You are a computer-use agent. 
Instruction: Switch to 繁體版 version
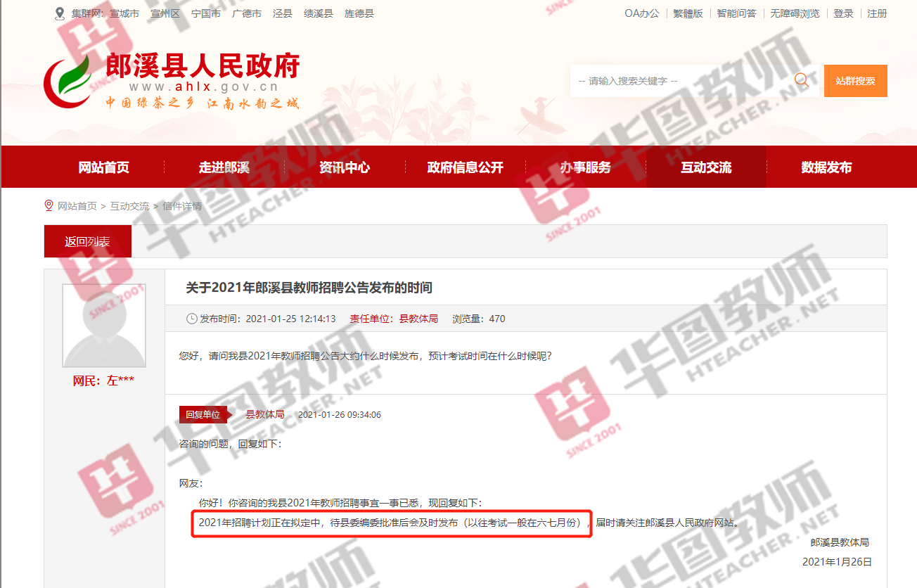(688, 13)
